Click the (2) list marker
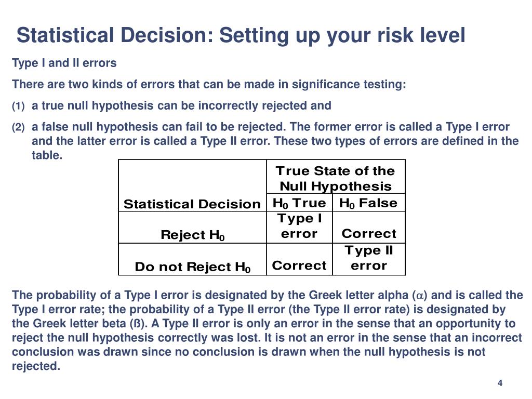 pyautogui.click(x=18, y=128)
